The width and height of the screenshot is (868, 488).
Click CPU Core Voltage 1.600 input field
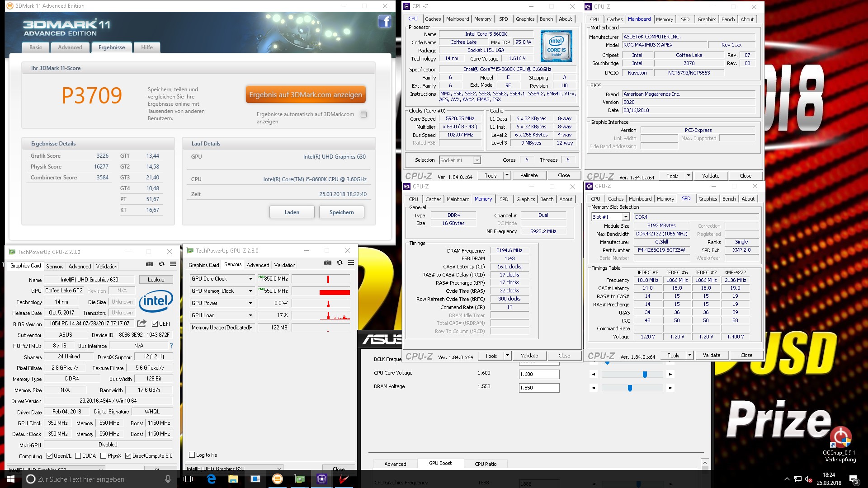539,375
